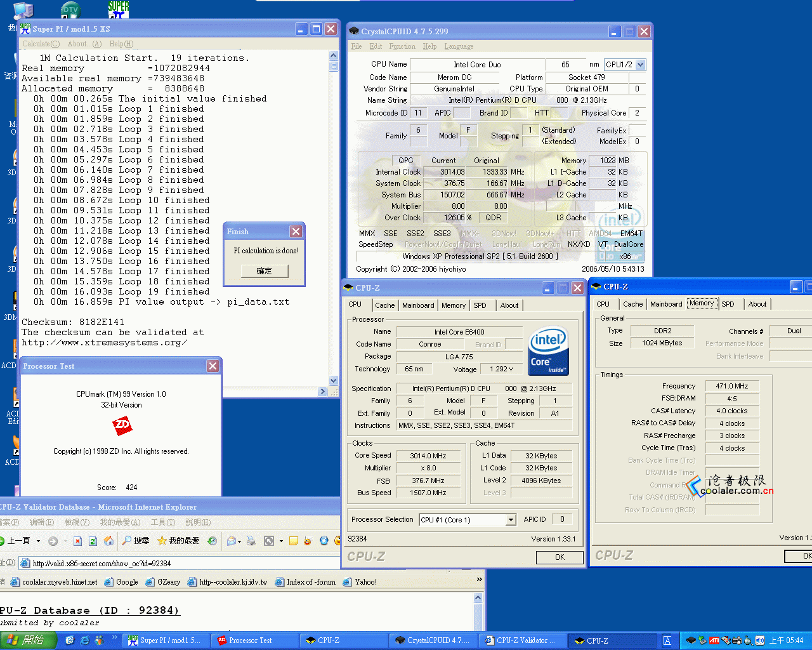Image resolution: width=812 pixels, height=650 pixels.
Task: Open the IE Mail dropdown arrow
Action: [240, 541]
